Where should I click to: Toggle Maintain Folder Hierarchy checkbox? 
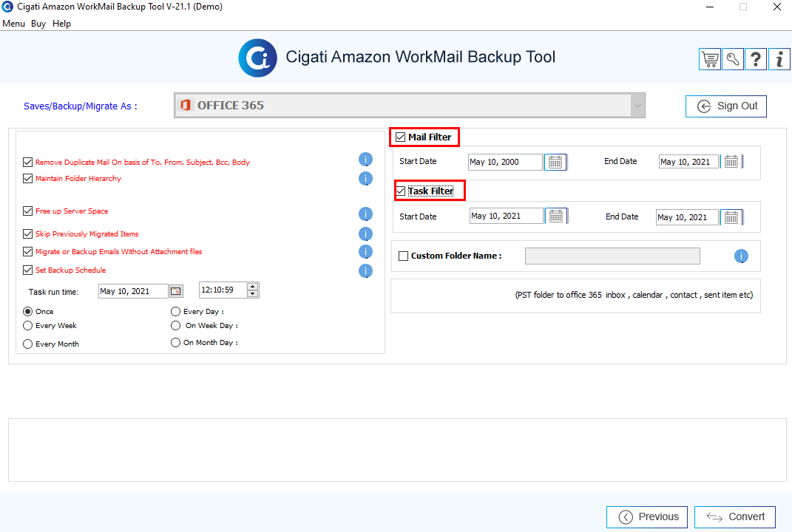28,179
